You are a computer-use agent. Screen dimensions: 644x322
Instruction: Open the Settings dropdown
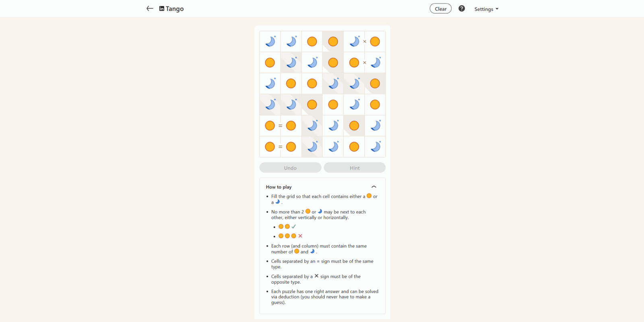(x=486, y=9)
